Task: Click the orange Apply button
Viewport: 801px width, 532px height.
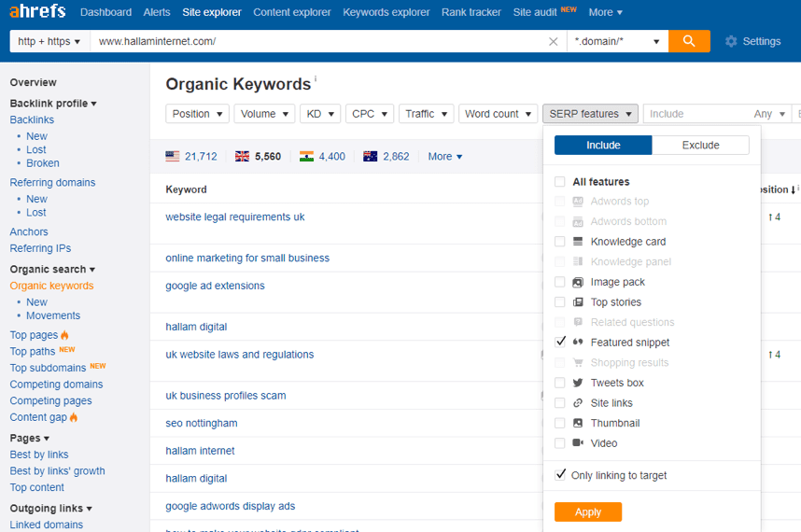Action: (x=588, y=511)
